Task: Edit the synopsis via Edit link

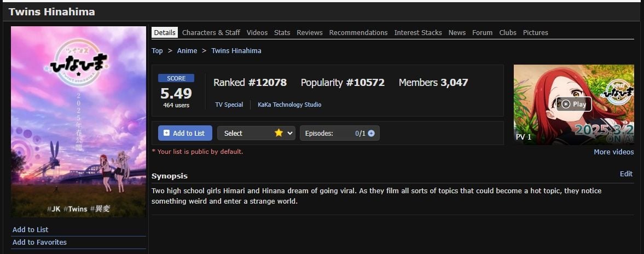Action: coord(626,174)
